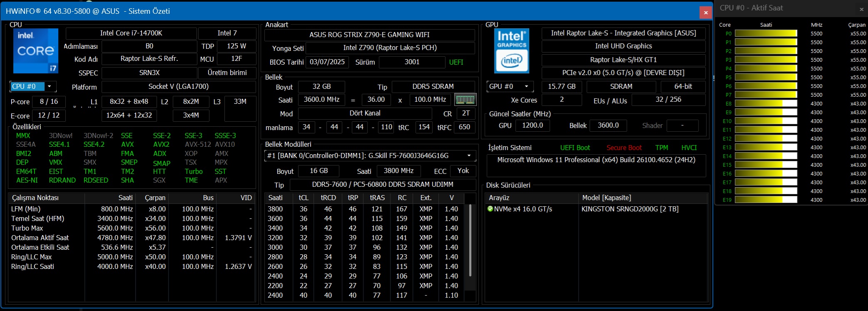Click the green memory module icon
This screenshot has width=868, height=311.
point(465,100)
